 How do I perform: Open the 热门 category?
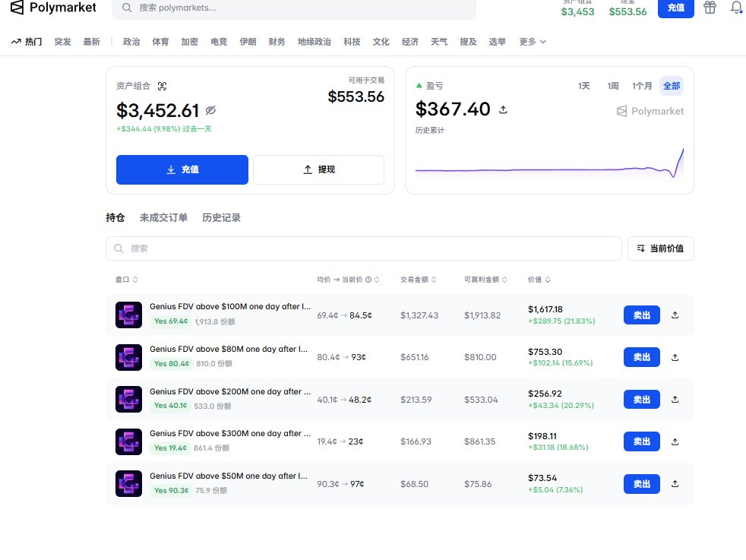[x=33, y=42]
